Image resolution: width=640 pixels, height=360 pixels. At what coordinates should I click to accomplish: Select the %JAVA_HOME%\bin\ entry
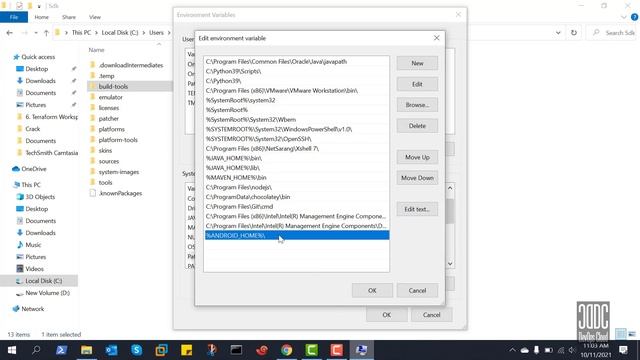coord(297,158)
